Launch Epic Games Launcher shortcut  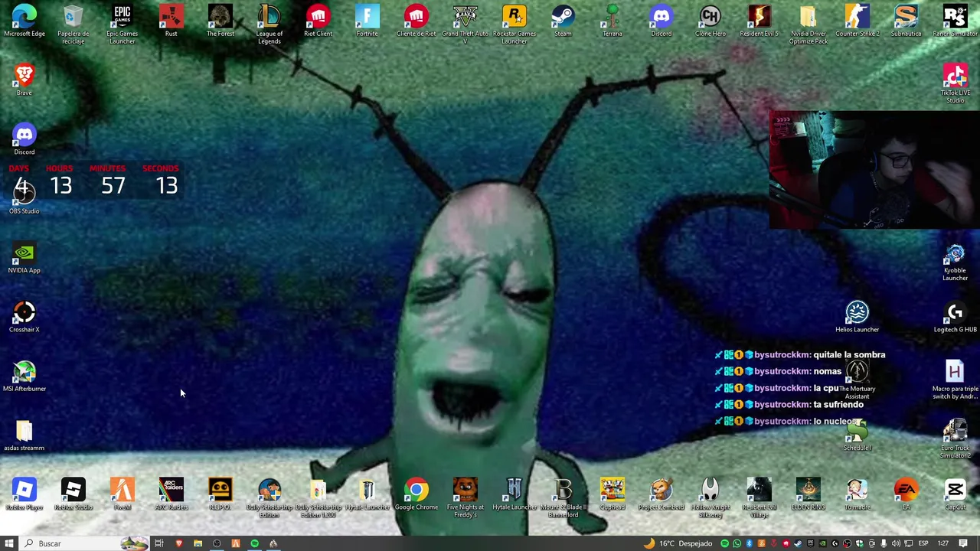(122, 24)
